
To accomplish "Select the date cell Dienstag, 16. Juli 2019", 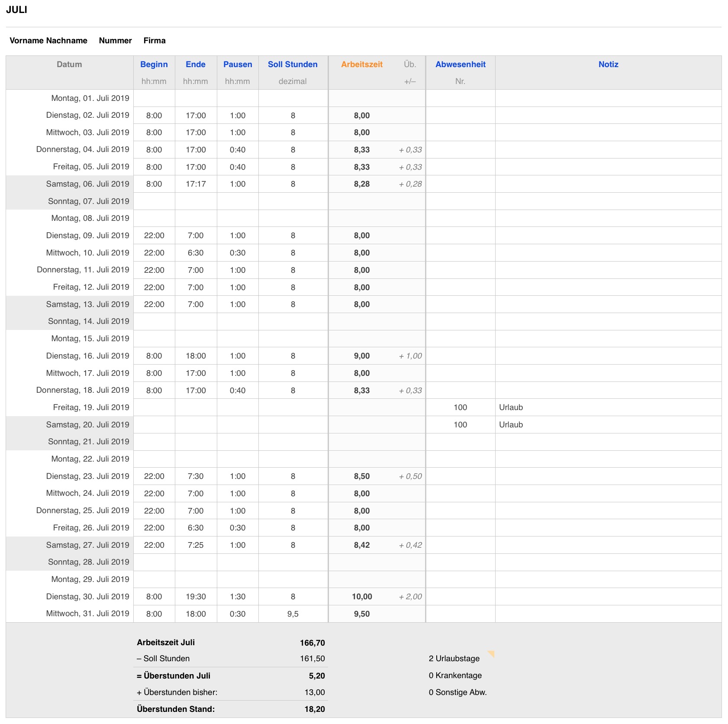I will pos(88,356).
